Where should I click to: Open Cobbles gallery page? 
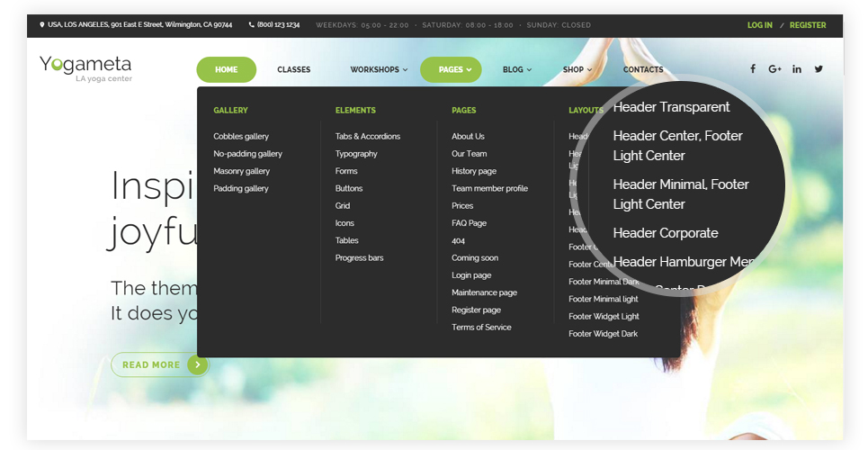pos(241,136)
